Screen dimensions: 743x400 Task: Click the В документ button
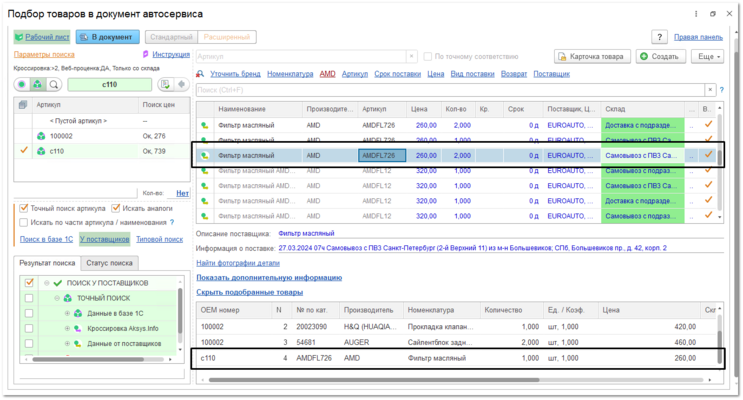click(108, 37)
